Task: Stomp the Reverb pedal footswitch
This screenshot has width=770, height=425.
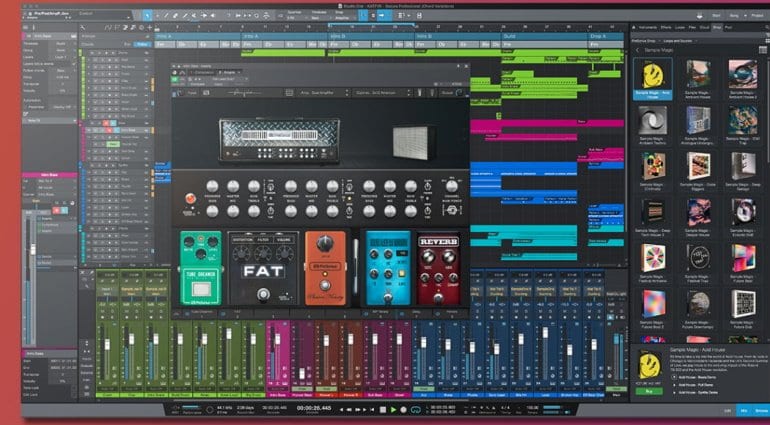Action: coord(438,298)
